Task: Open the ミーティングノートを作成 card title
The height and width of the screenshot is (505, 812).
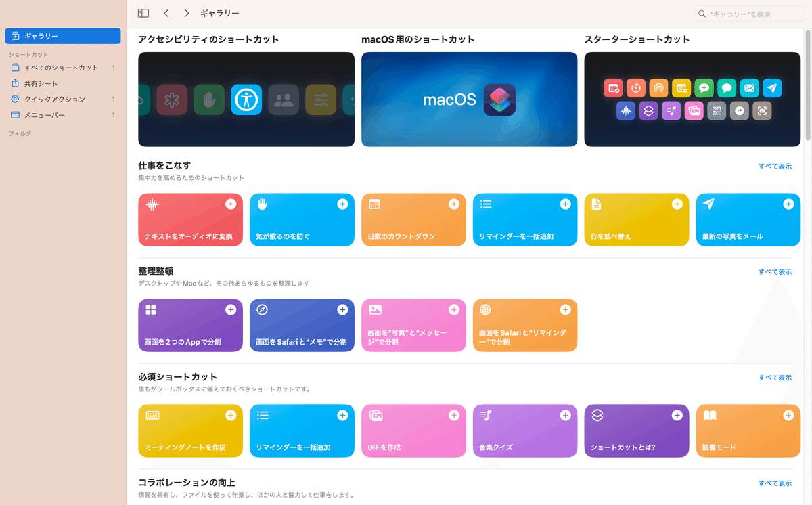Action: (x=185, y=447)
